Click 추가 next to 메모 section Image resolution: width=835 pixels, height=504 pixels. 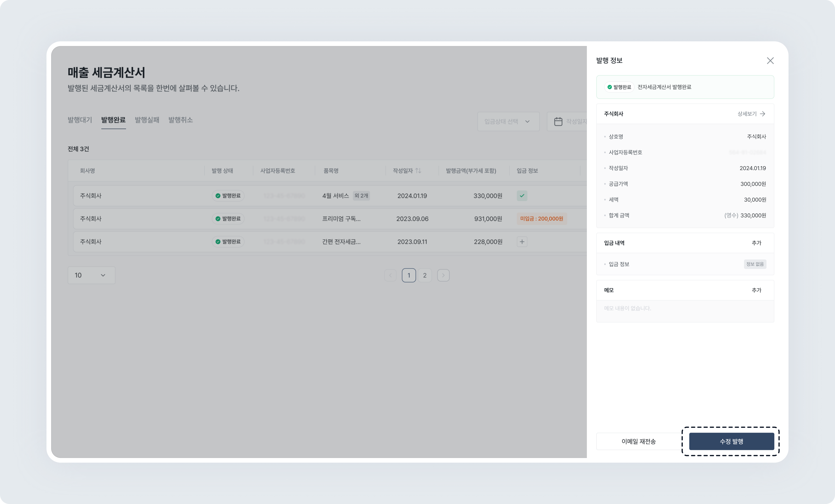757,290
